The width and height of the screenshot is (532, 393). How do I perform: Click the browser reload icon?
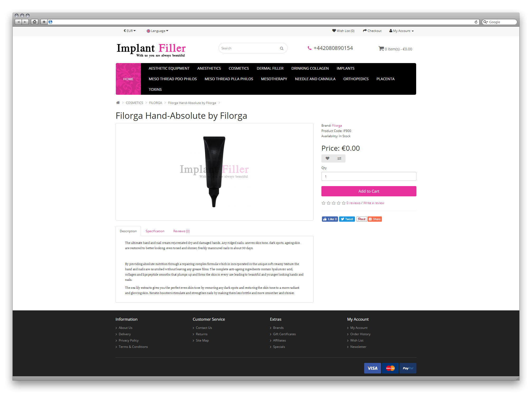[x=476, y=22]
